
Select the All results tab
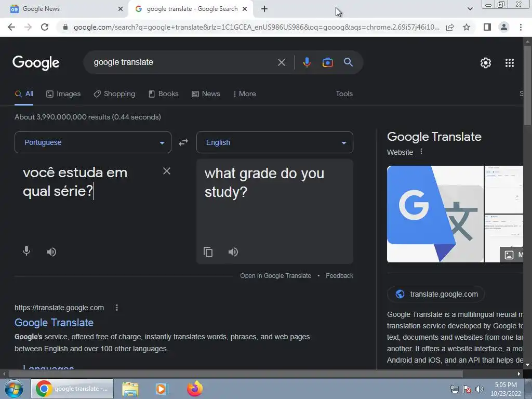(24, 94)
